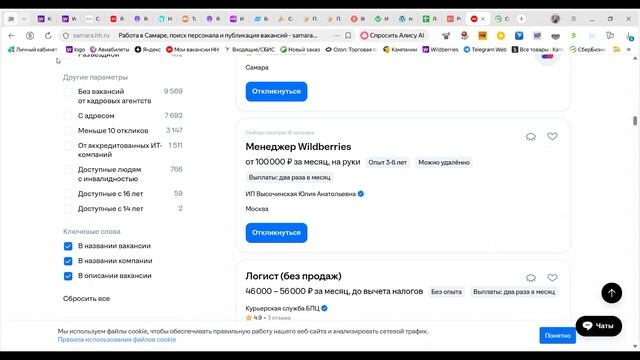
Task: Add Логист (без продаж) to favorites heart
Action: 552,278
